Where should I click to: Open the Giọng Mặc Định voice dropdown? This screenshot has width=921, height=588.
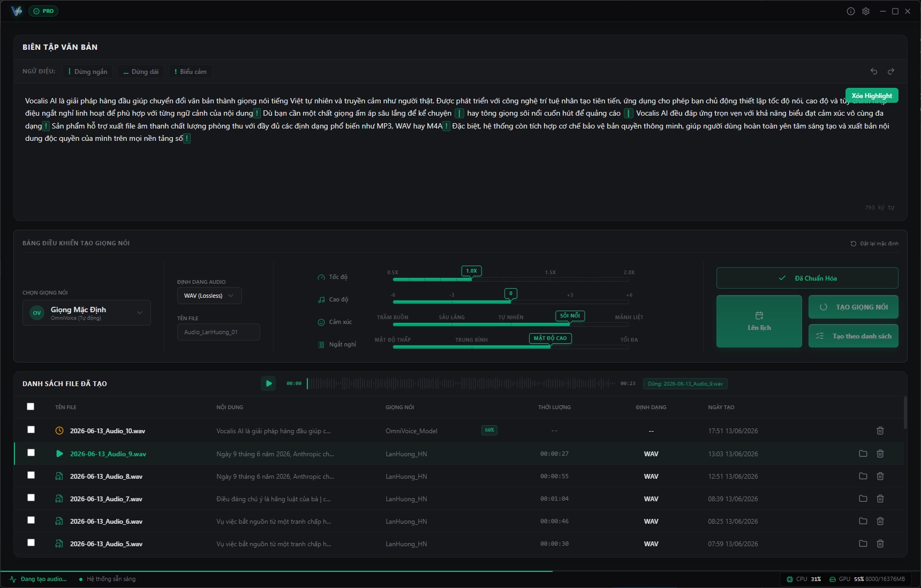pos(87,313)
